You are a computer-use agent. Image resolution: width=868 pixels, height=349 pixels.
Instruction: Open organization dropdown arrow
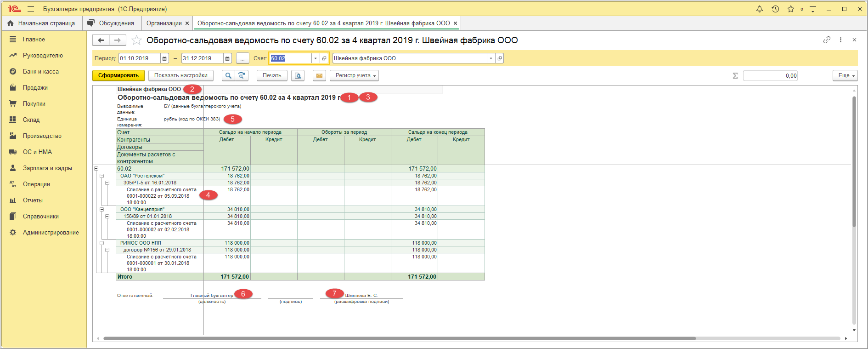click(x=491, y=58)
